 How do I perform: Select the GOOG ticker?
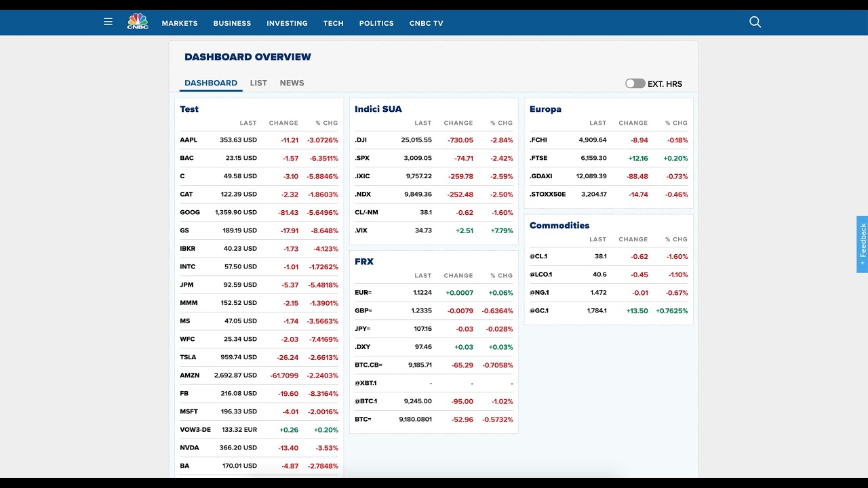(190, 212)
